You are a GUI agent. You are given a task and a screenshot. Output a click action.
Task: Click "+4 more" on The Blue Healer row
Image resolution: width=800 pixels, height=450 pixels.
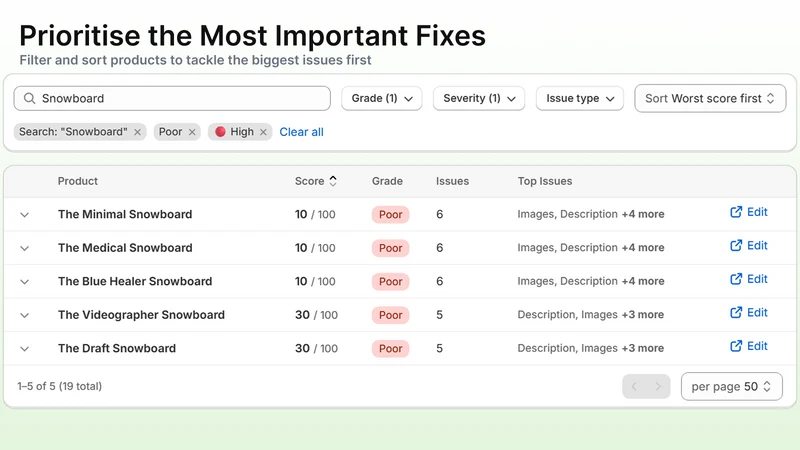(643, 281)
